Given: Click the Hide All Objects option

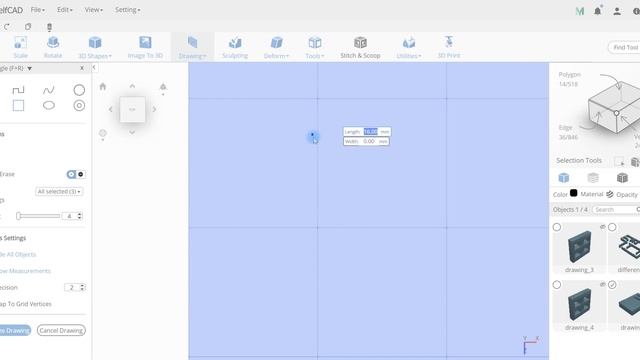Looking at the screenshot, I should click(18, 254).
